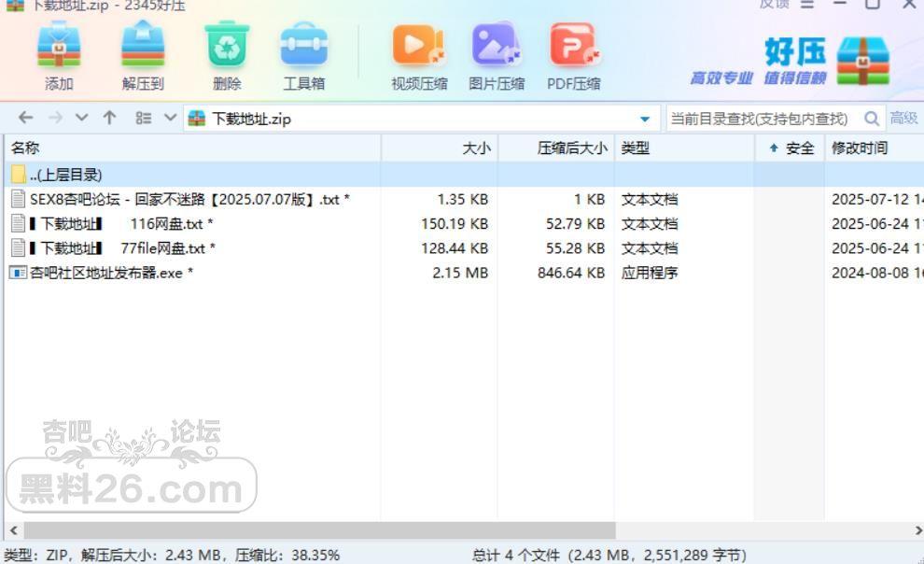Click the date 2024-08-08 cell

pos(876,273)
